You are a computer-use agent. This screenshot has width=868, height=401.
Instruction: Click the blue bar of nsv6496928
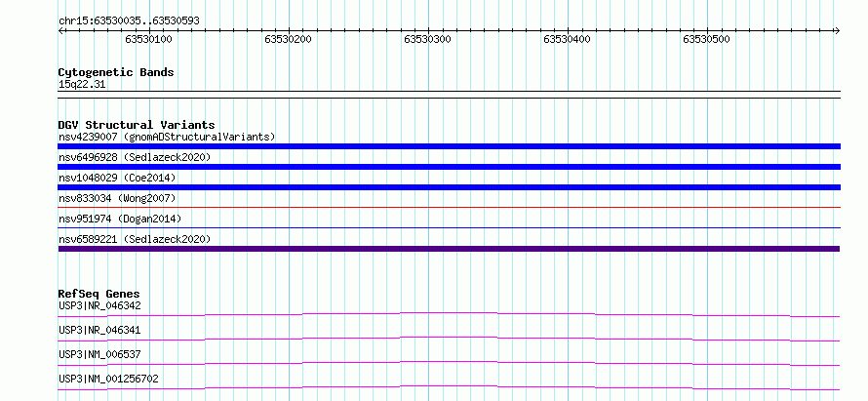tap(449, 167)
